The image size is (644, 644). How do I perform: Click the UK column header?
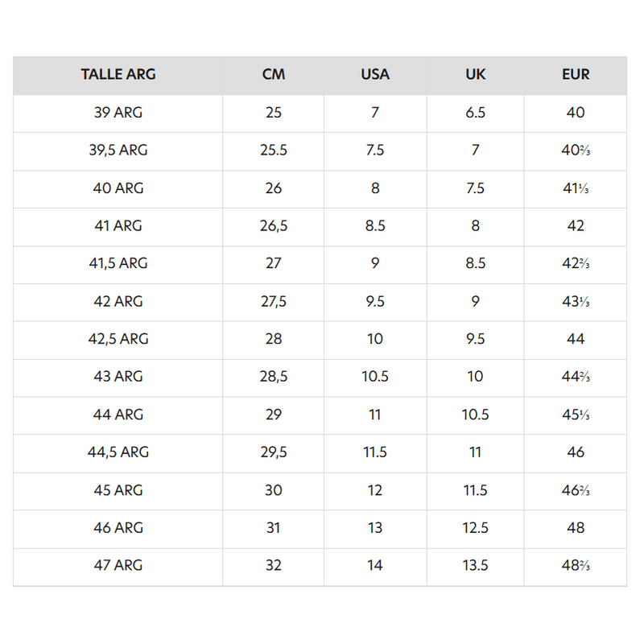tap(476, 75)
